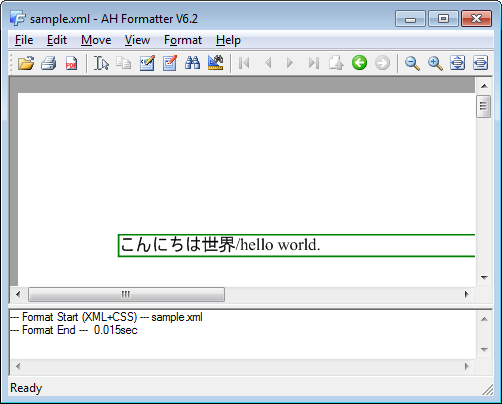Click the Copy icon in the toolbar

coord(124,63)
